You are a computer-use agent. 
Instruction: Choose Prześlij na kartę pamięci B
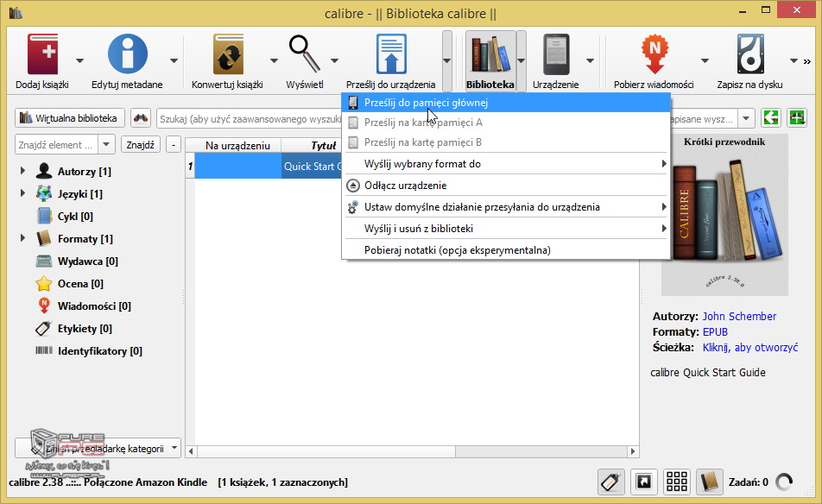[506, 142]
